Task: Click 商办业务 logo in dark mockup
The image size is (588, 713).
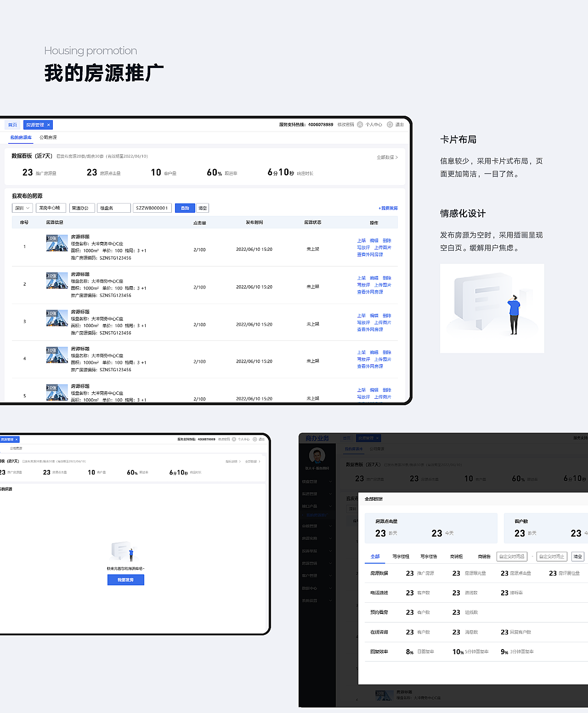Action: tap(317, 438)
